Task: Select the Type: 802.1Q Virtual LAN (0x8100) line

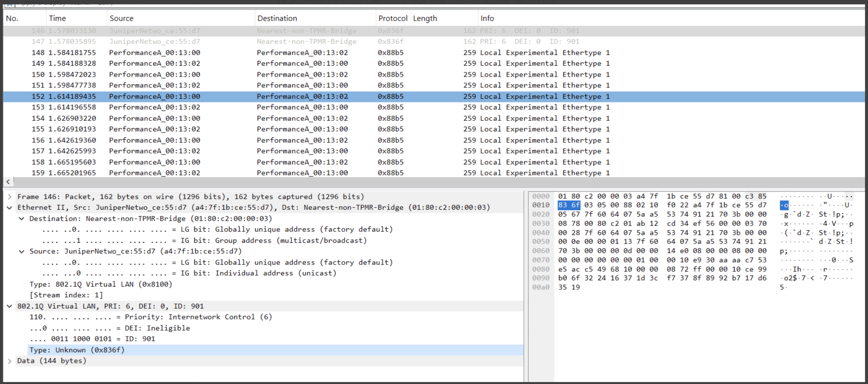Action: point(101,284)
